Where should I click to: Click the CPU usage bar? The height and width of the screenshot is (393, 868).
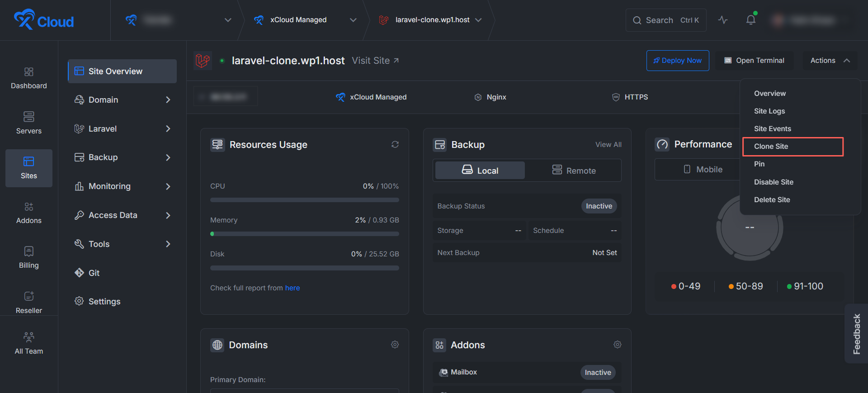click(305, 200)
